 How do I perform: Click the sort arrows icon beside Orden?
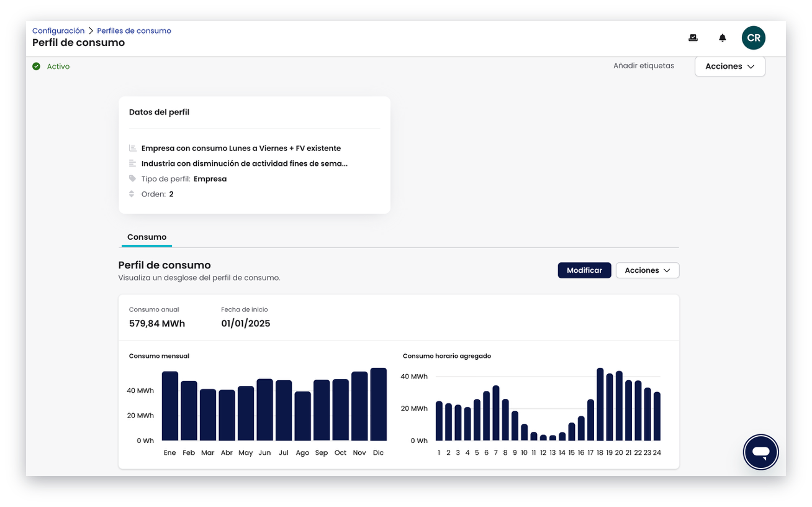pos(132,194)
